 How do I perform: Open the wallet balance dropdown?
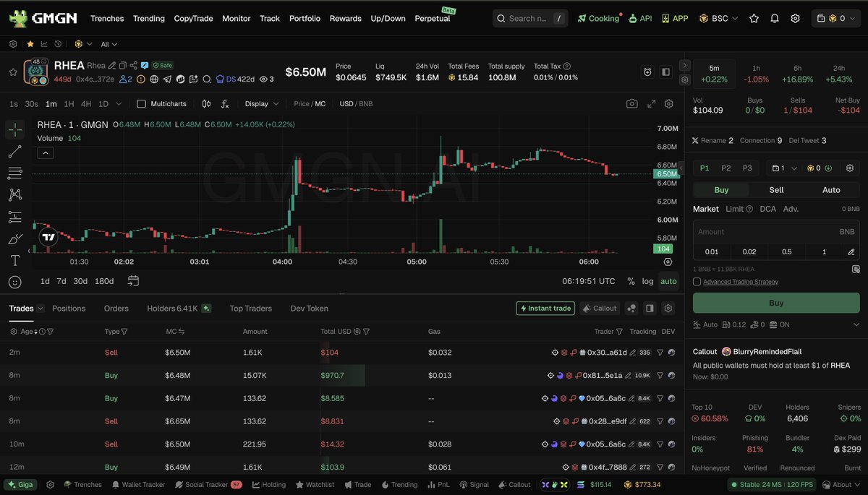click(x=838, y=18)
